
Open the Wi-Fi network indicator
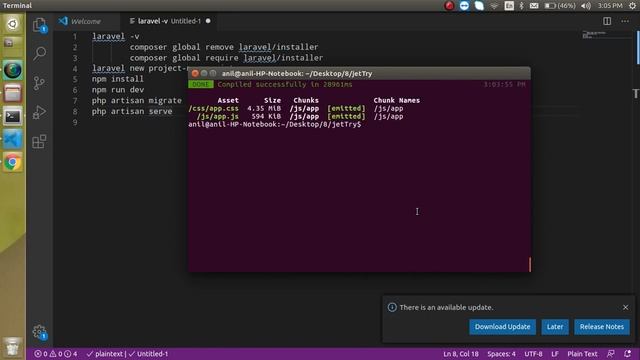click(x=494, y=6)
